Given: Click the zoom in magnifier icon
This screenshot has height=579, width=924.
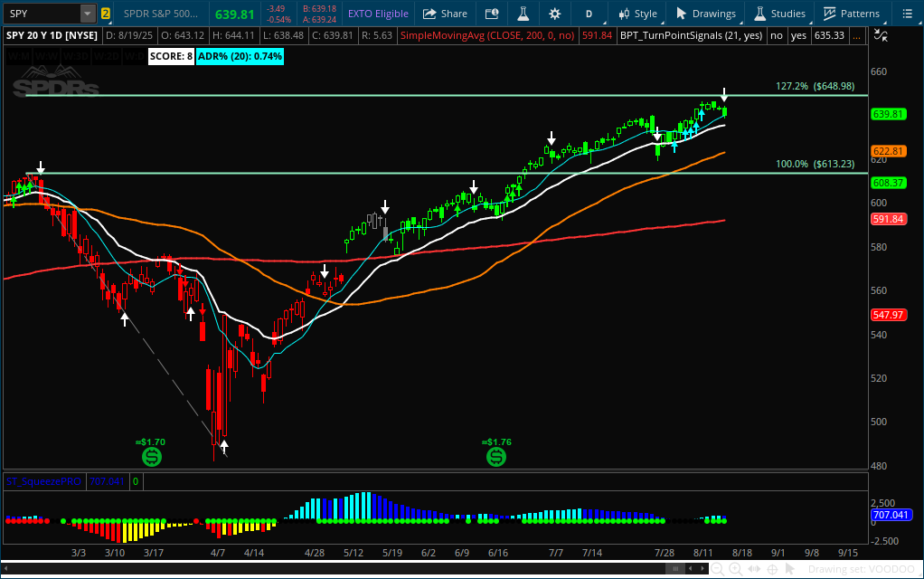Looking at the screenshot, I should point(735,569).
